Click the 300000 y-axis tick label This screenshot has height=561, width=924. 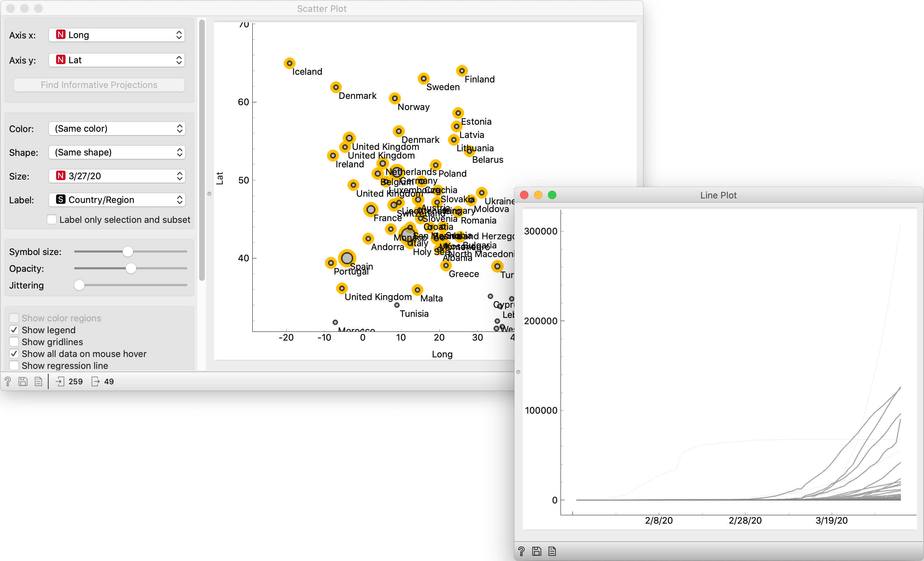[x=541, y=231]
